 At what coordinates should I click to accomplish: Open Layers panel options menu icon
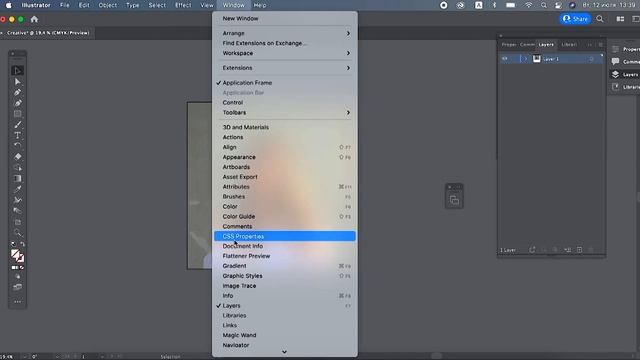600,44
